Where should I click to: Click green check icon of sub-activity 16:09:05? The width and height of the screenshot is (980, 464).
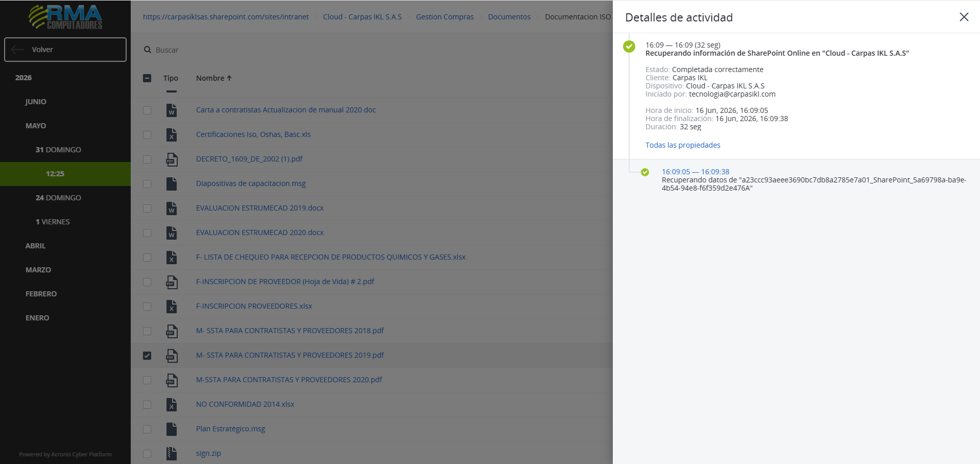(645, 172)
